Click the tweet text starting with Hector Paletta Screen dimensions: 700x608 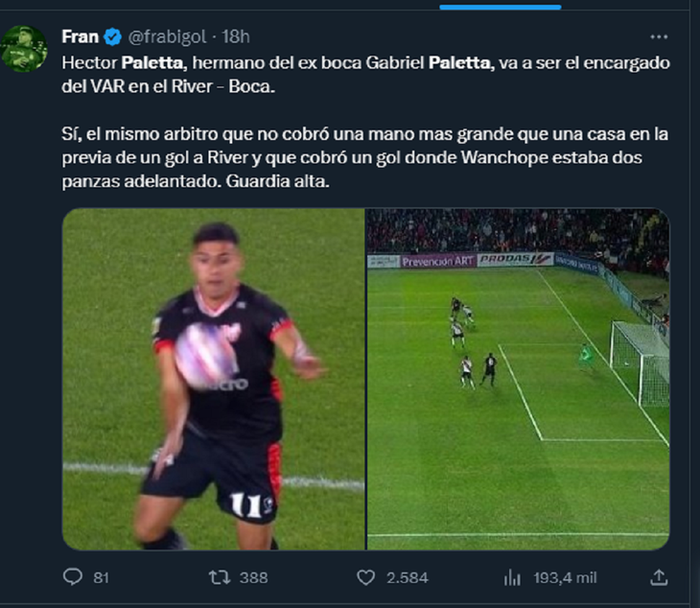pos(365,75)
